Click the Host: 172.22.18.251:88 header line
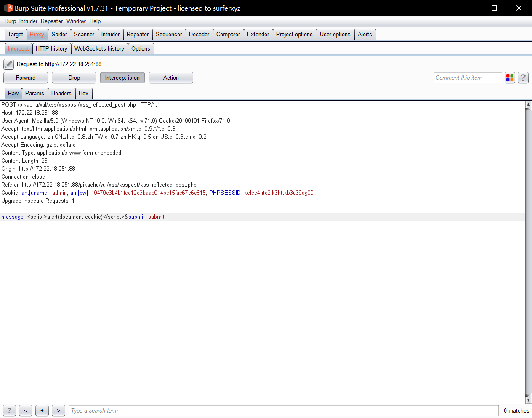532x418 pixels. coord(30,113)
